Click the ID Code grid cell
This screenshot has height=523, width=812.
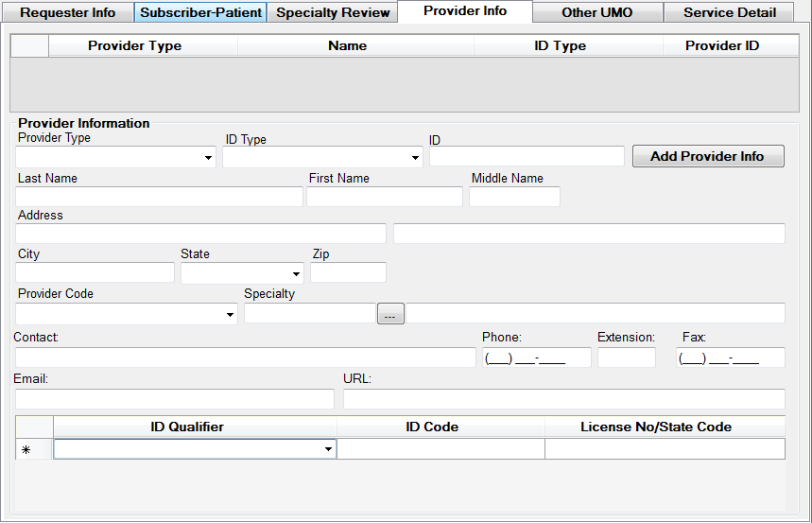click(x=441, y=449)
